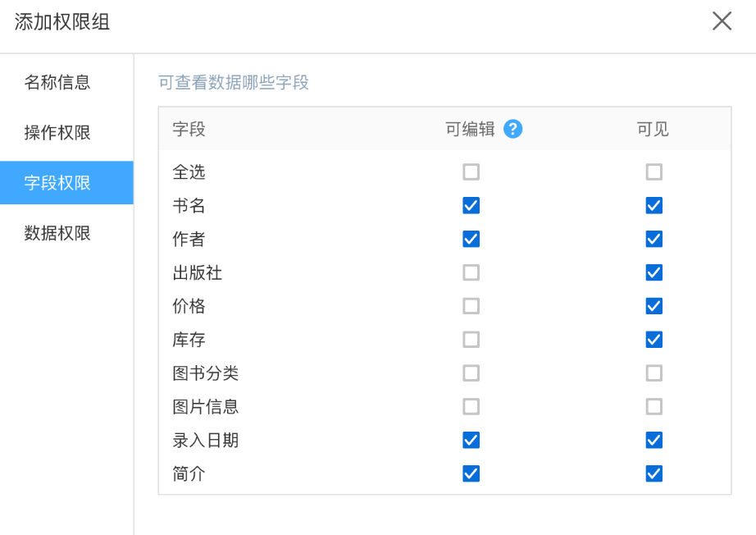756x535 pixels.
Task: Disable visibility for the 书名 field
Action: (654, 205)
